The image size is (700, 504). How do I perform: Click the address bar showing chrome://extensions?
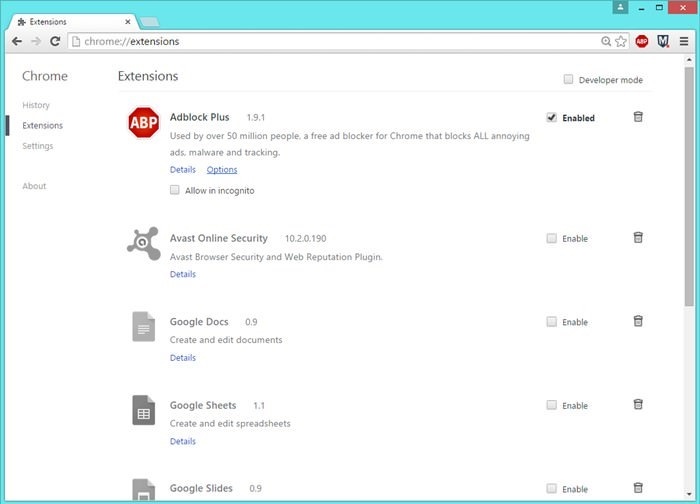[x=330, y=41]
